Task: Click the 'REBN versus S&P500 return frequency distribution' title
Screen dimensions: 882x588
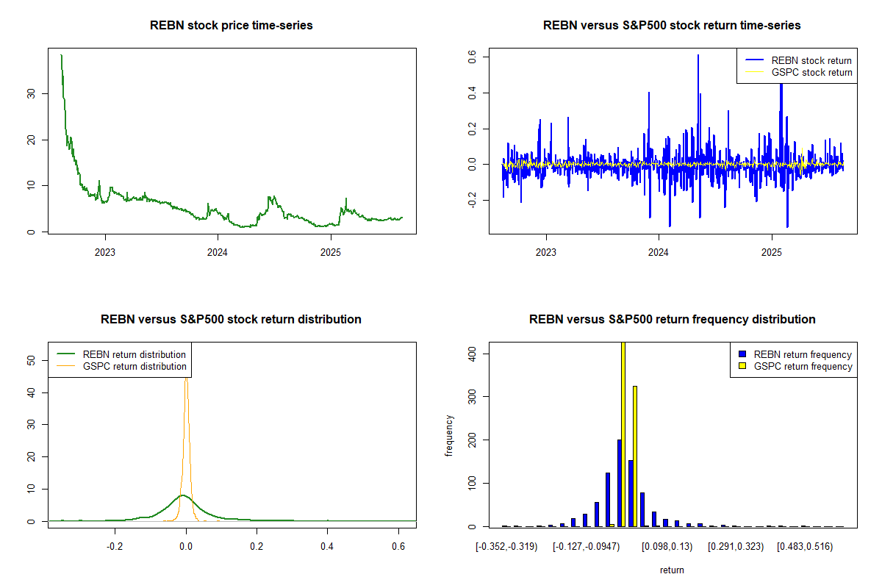Action: [x=672, y=320]
